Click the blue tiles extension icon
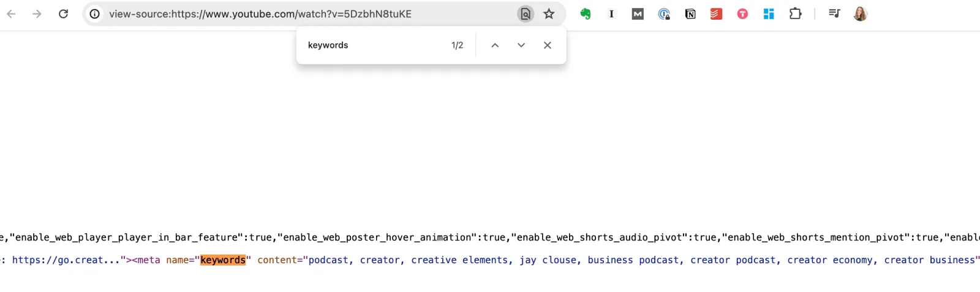The height and width of the screenshot is (292, 980). [769, 13]
